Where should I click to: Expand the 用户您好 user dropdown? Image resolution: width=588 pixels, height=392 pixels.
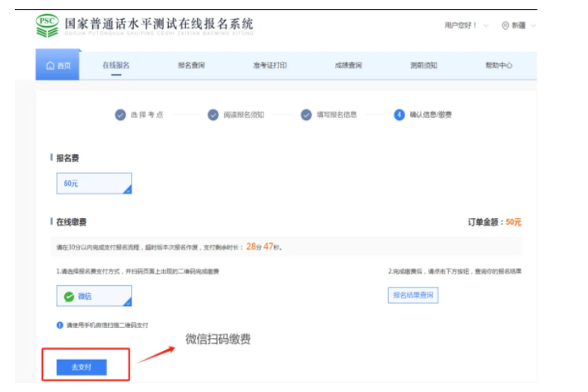465,26
